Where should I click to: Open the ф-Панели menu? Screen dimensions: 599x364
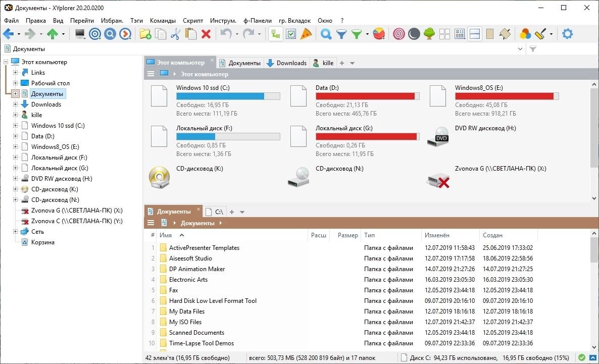(258, 21)
